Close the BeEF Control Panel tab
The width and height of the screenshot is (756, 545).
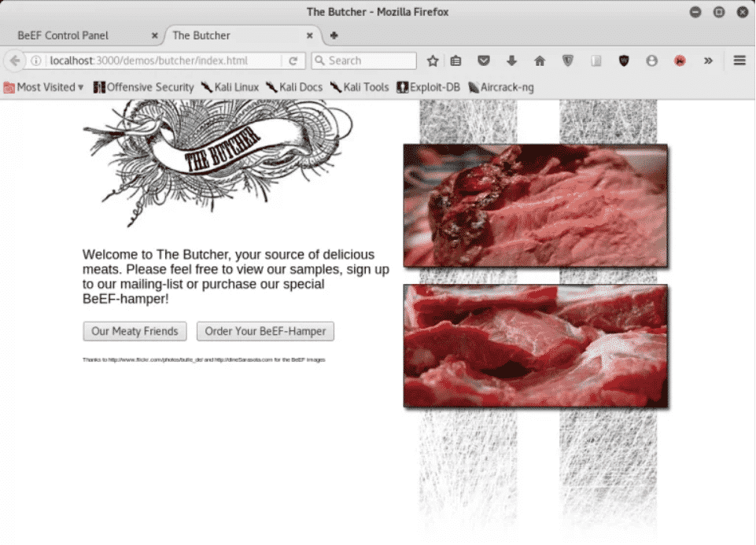pos(154,35)
